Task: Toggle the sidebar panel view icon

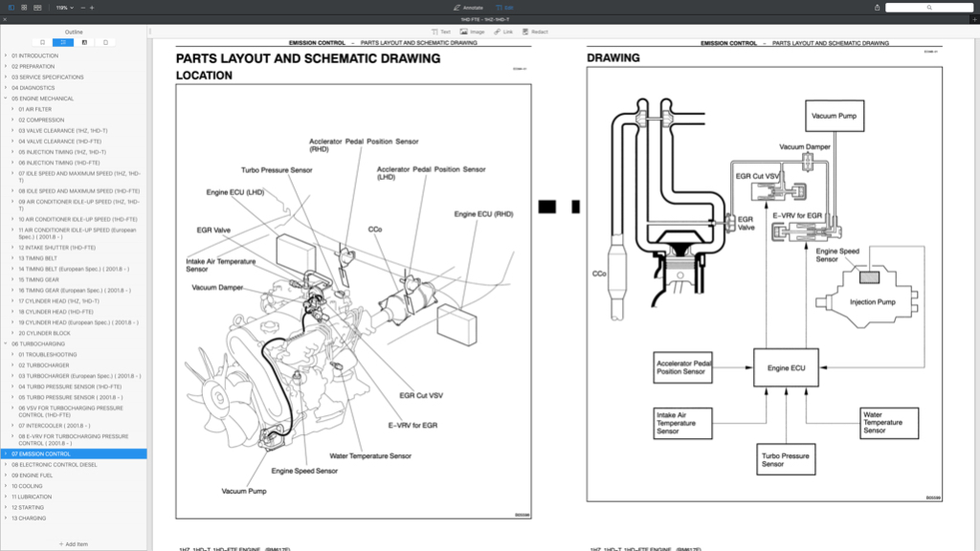Action: coord(11,8)
